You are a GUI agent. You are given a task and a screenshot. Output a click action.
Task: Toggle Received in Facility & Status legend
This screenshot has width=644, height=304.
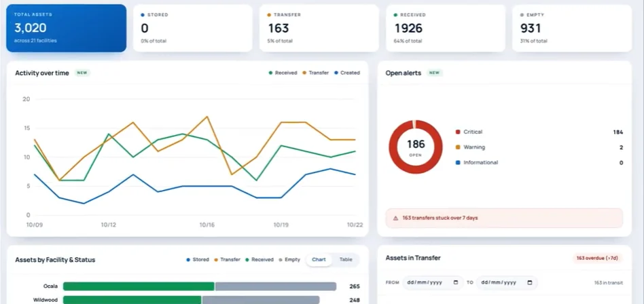pos(260,260)
